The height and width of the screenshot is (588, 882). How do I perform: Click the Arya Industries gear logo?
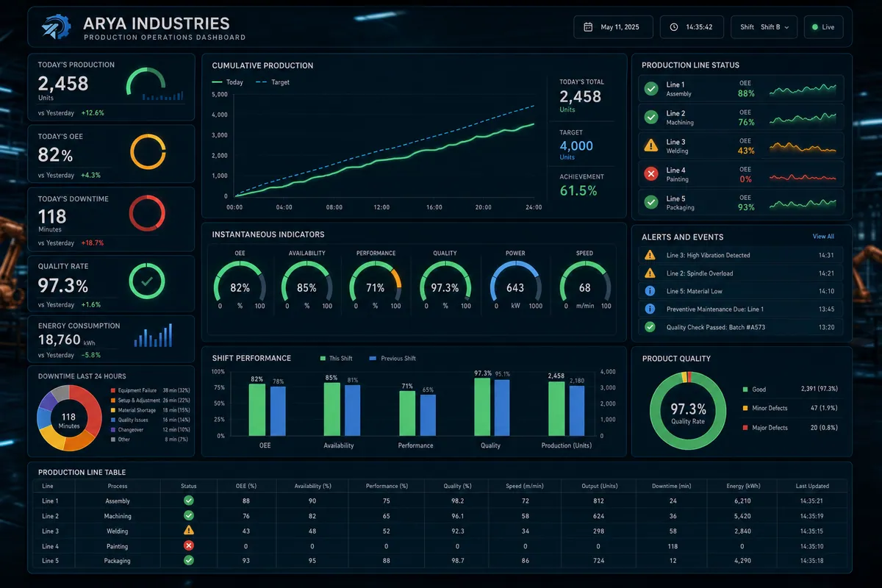pos(55,26)
